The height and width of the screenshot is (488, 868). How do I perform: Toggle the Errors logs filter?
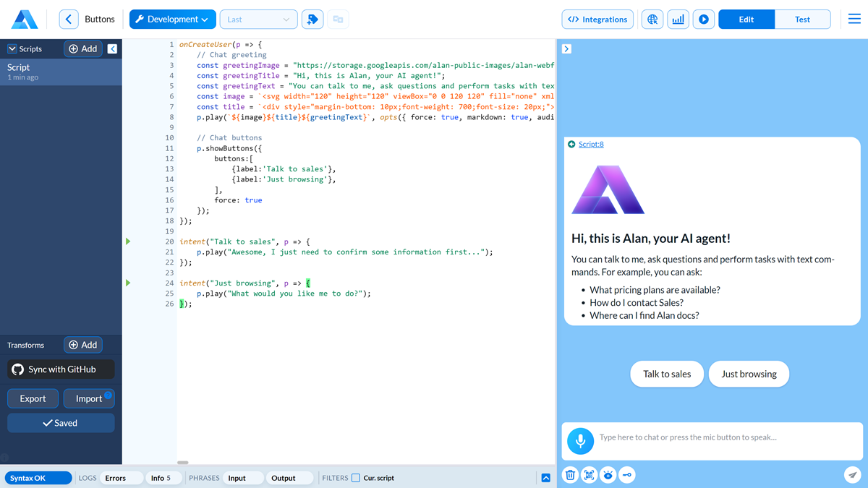click(x=115, y=478)
